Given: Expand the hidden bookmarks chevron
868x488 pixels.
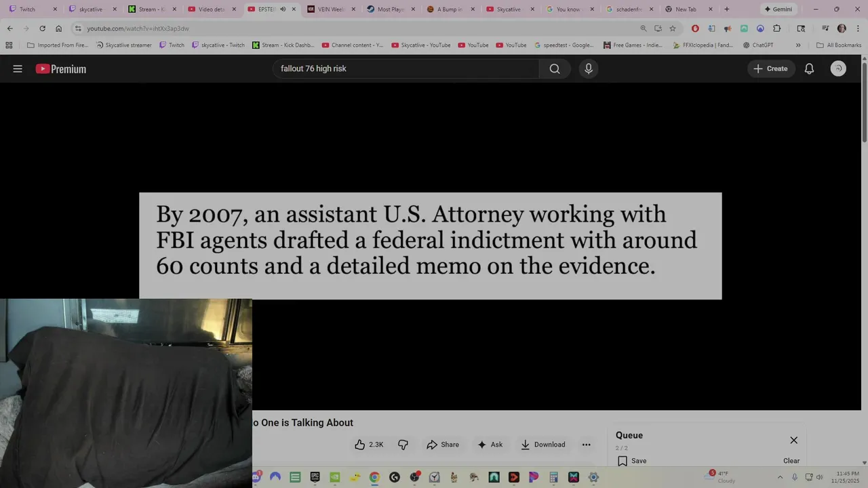Looking at the screenshot, I should tap(798, 45).
